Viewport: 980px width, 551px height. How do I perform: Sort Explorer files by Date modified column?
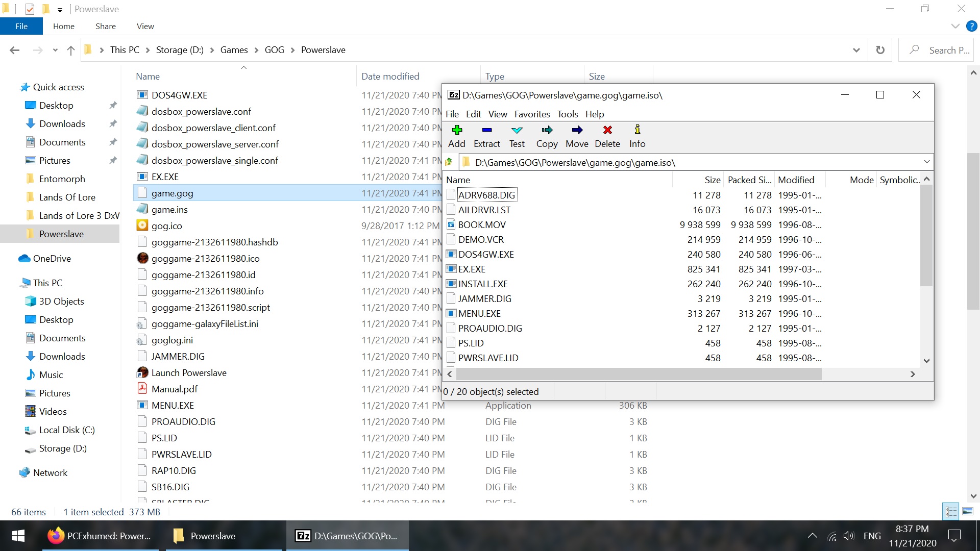390,77
